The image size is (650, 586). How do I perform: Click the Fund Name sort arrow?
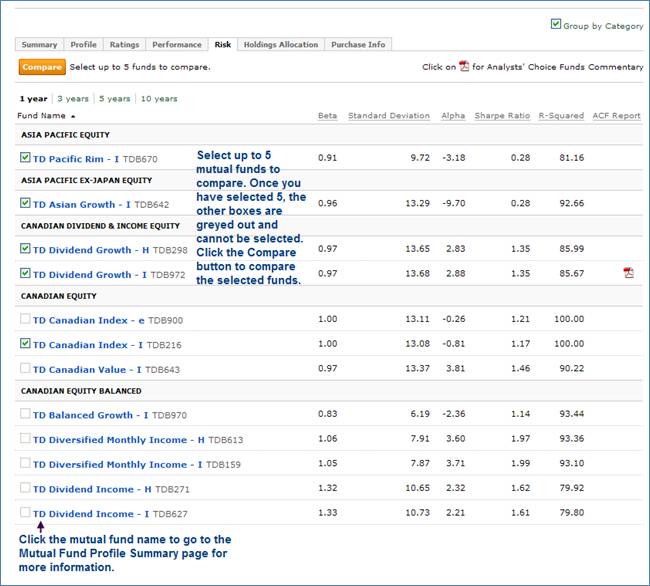click(x=73, y=116)
